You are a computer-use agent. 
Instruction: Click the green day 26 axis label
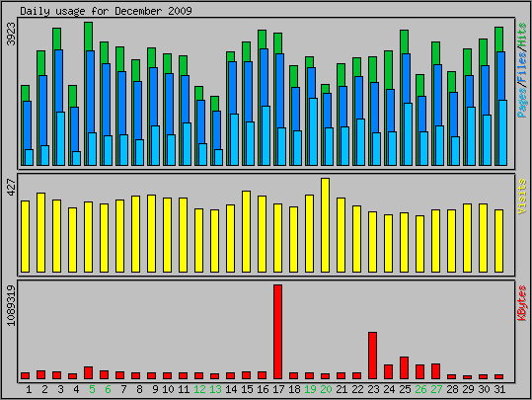tap(420, 389)
